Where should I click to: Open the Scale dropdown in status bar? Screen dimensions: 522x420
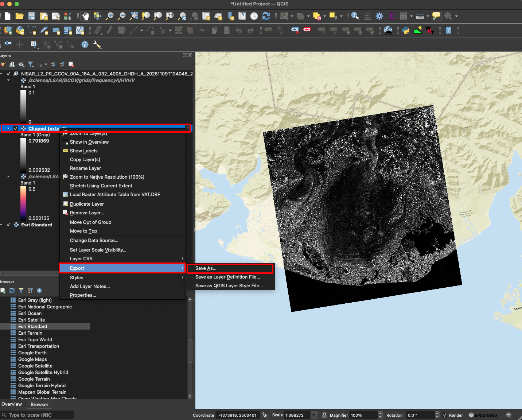tap(313, 415)
